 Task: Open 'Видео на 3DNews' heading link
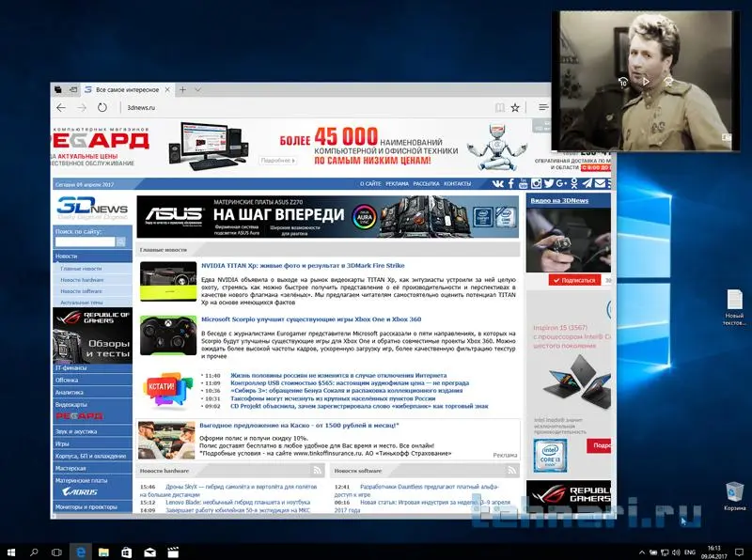[559, 201]
